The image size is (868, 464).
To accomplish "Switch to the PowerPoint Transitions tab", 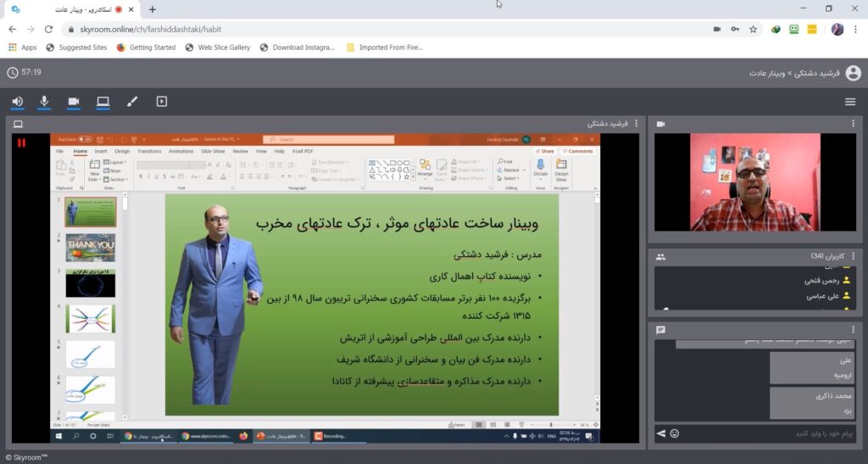I will tap(149, 151).
